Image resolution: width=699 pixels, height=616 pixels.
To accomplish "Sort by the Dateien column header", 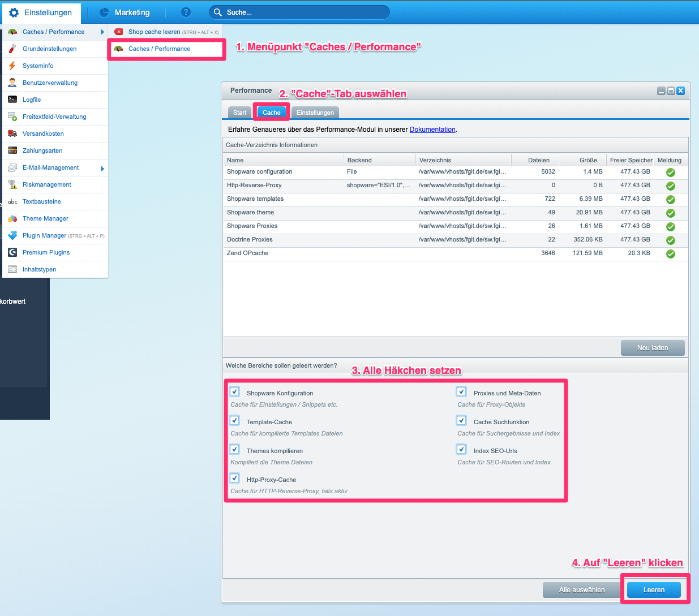I will pyautogui.click(x=535, y=160).
